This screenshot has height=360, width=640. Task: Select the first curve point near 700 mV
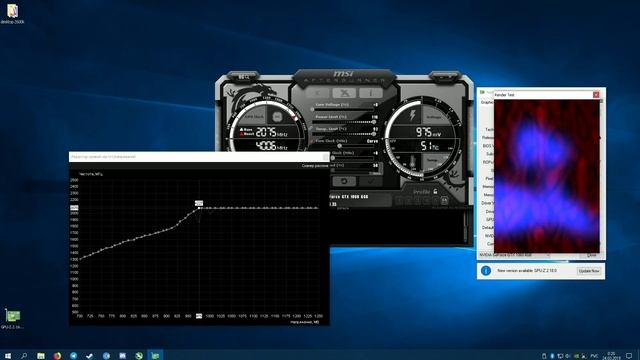(x=80, y=259)
